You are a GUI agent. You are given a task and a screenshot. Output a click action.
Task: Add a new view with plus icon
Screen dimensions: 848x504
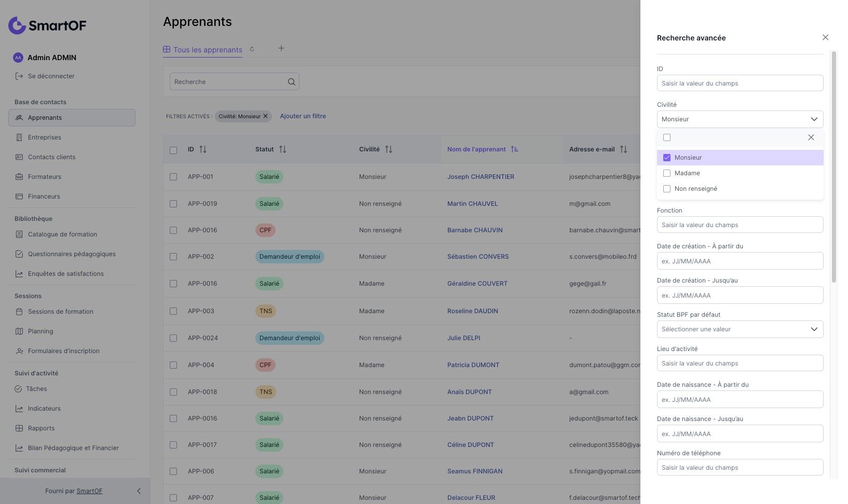click(281, 48)
